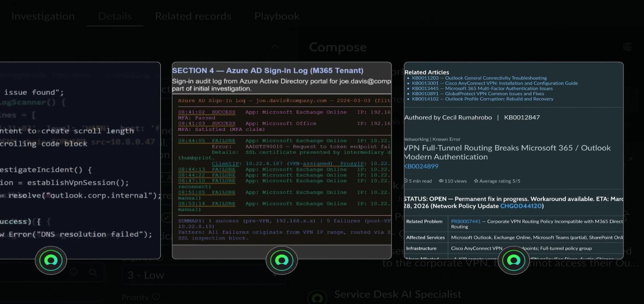Click the Priority info icon
644x304 pixels.
tap(156, 297)
